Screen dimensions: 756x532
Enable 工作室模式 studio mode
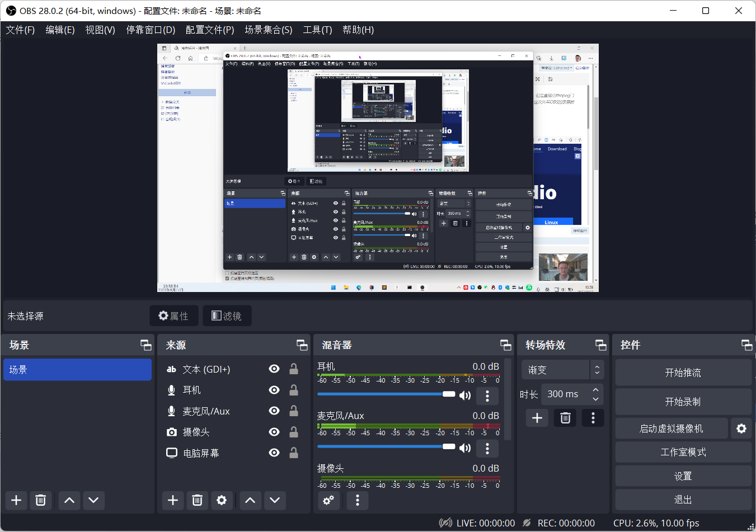point(683,452)
